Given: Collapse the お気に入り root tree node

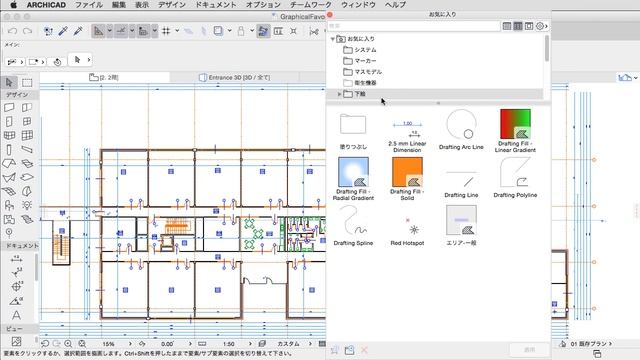Looking at the screenshot, I should tap(333, 39).
